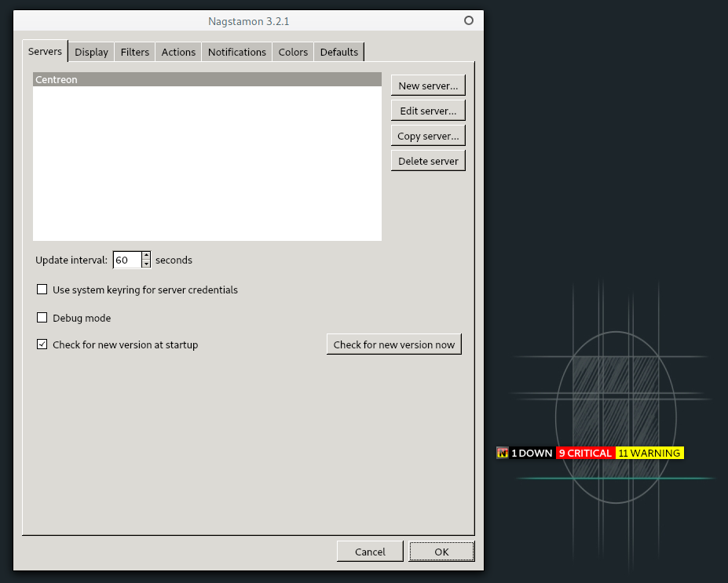Delete the selected server
This screenshot has height=583, width=728.
click(428, 161)
